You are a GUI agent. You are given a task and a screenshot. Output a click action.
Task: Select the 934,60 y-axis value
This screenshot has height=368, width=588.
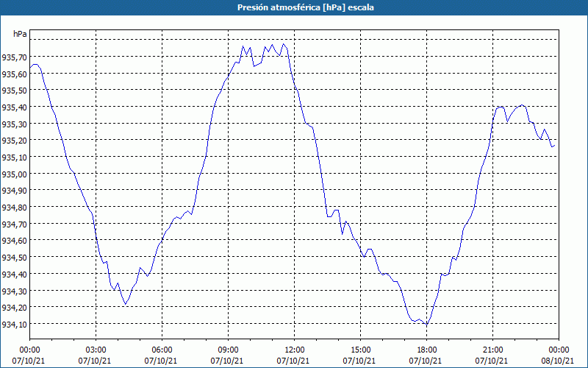pyautogui.click(x=15, y=241)
